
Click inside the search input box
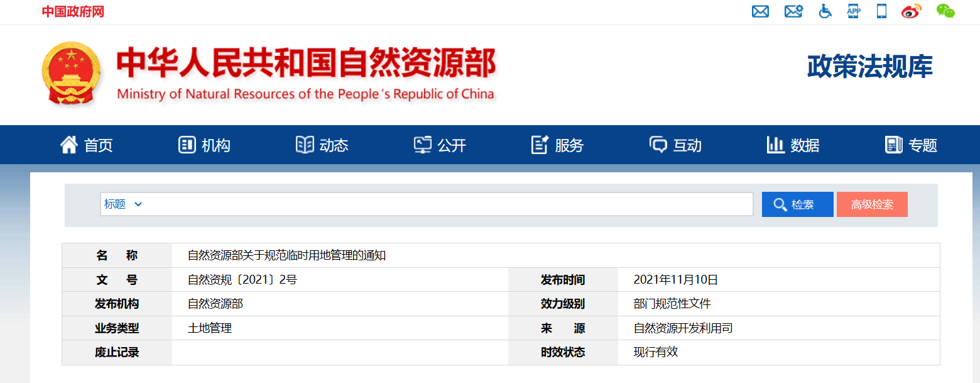pos(440,204)
